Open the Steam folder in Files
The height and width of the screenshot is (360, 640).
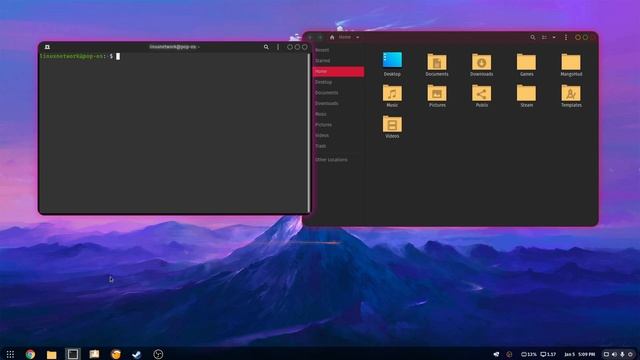pos(527,93)
